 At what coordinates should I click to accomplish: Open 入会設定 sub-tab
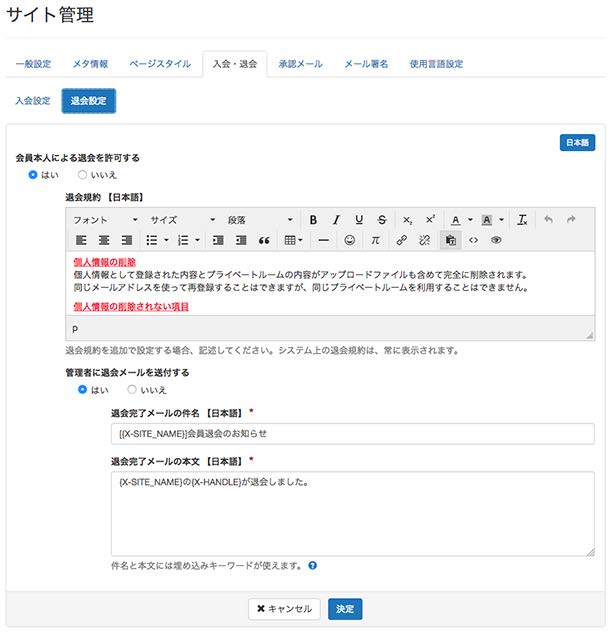pos(33,100)
